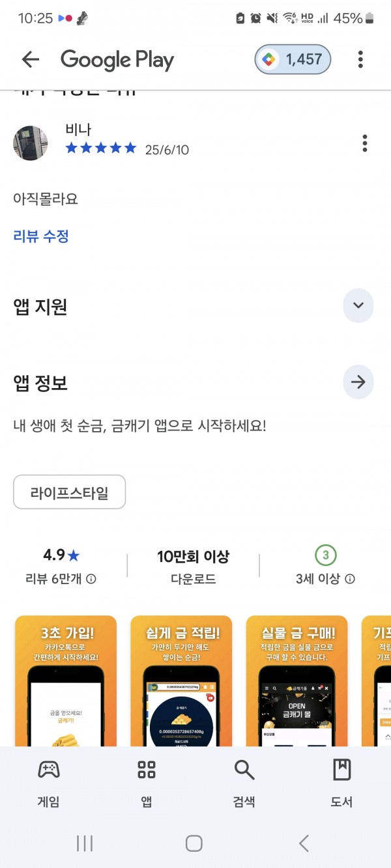Switch to the 앱 tab
Viewport: 391px width, 868px height.
[x=147, y=784]
